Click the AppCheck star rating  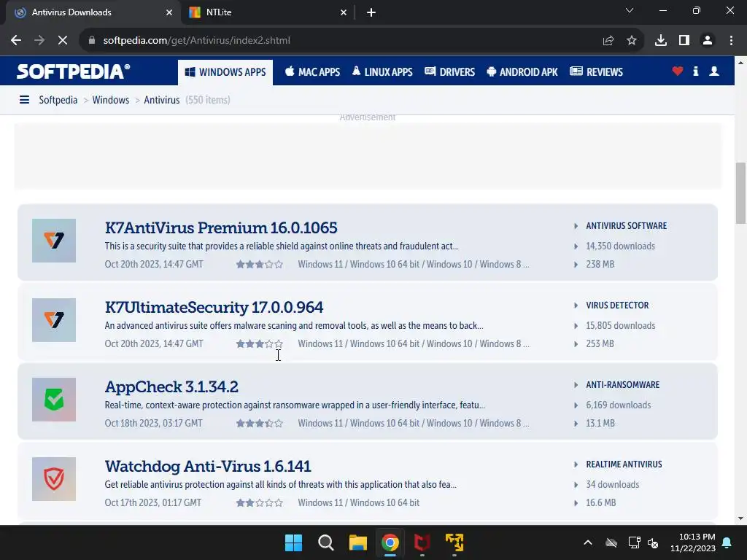pyautogui.click(x=260, y=424)
